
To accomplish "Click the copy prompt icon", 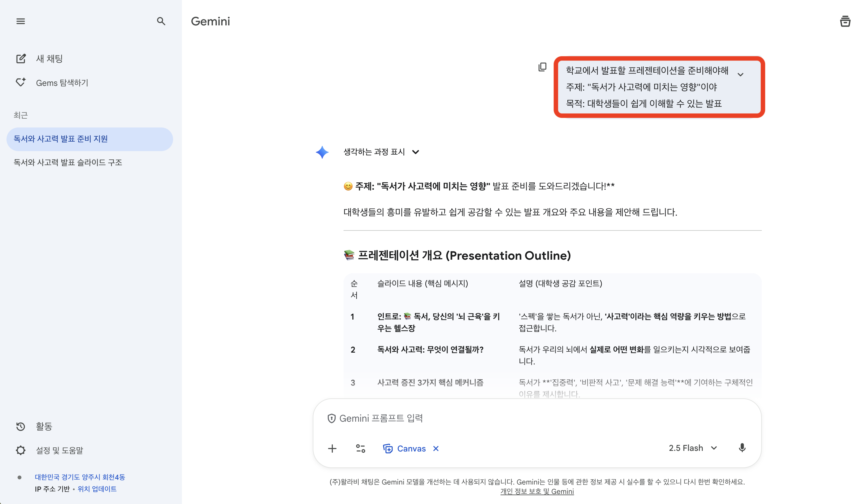I will 542,67.
